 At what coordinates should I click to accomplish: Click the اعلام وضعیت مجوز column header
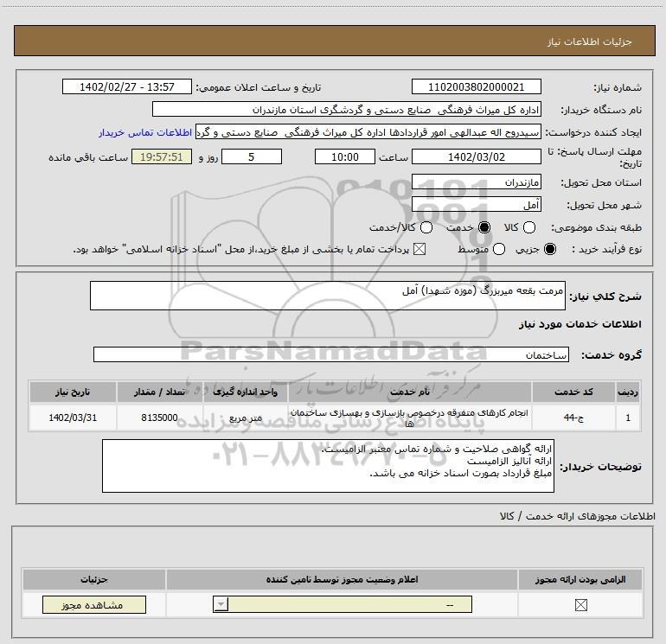(x=342, y=579)
